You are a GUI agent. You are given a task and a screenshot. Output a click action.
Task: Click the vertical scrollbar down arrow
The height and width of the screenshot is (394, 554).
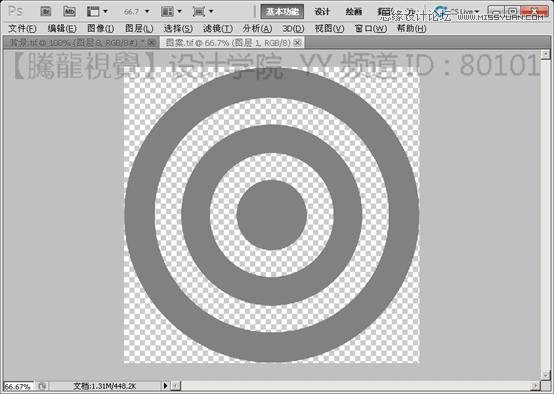click(x=546, y=374)
